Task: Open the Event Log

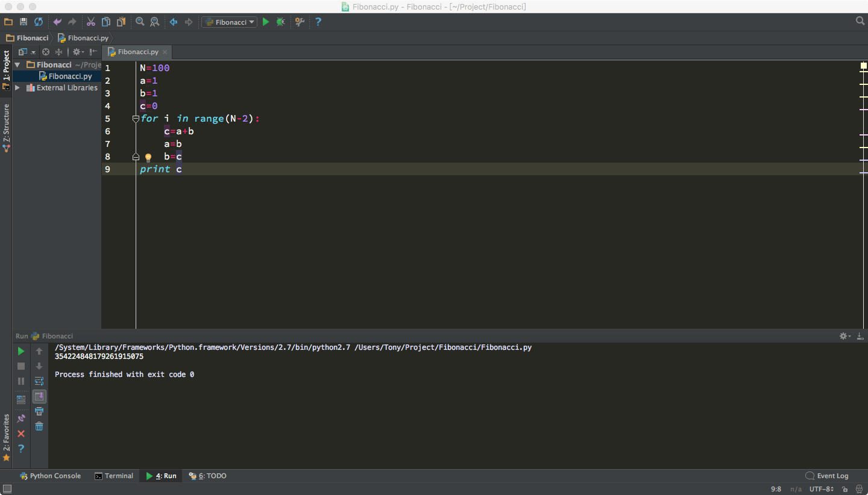Action: point(827,476)
